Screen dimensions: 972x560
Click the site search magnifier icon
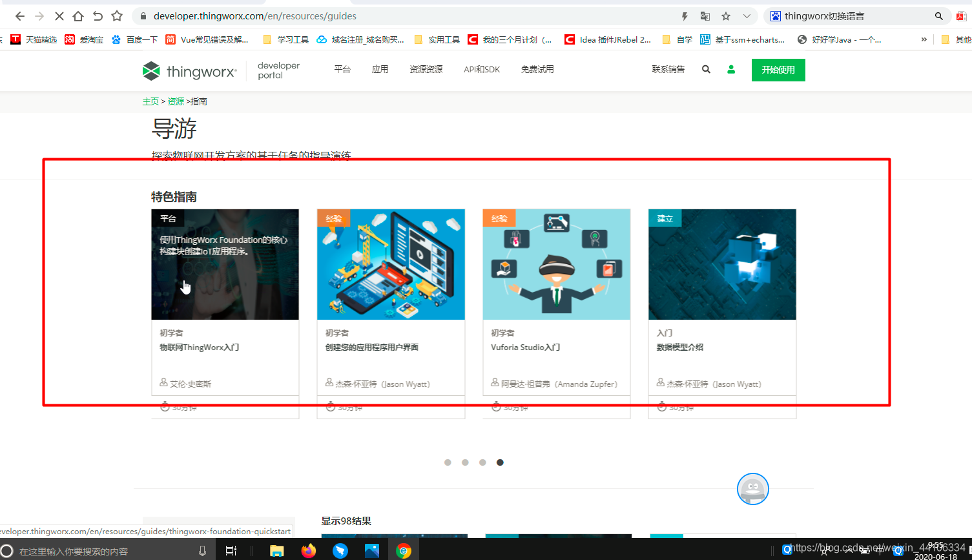point(706,69)
